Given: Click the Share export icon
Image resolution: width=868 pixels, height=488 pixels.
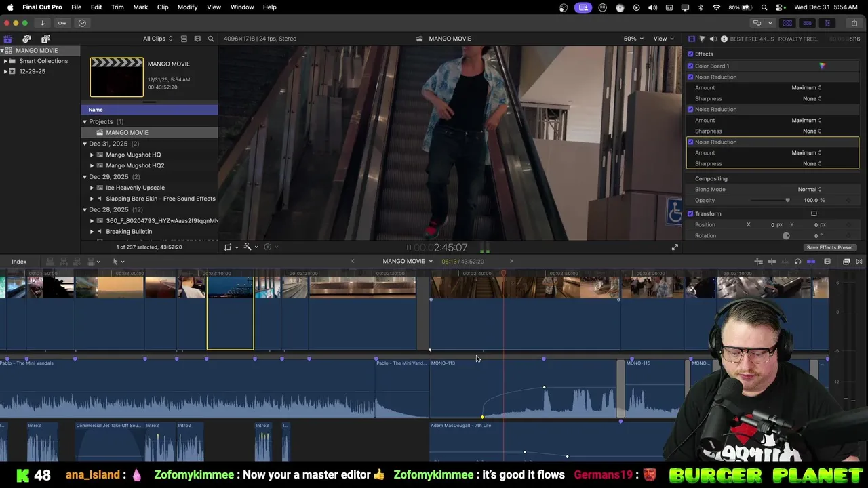Looking at the screenshot, I should 854,23.
